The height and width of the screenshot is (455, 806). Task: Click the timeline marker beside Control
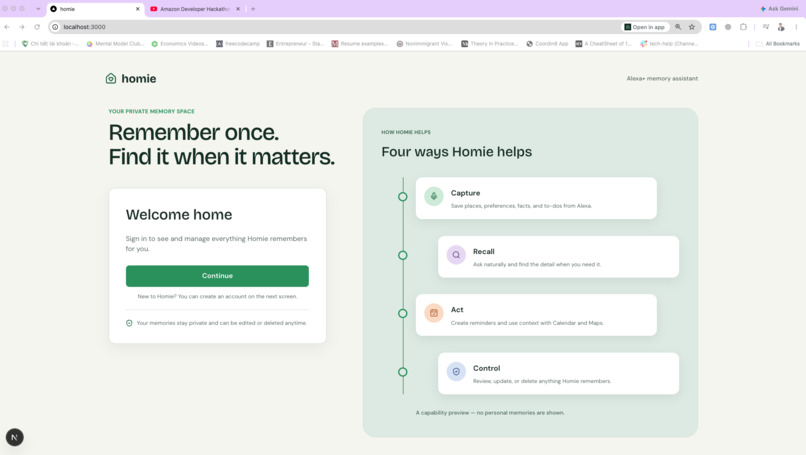[x=403, y=372]
